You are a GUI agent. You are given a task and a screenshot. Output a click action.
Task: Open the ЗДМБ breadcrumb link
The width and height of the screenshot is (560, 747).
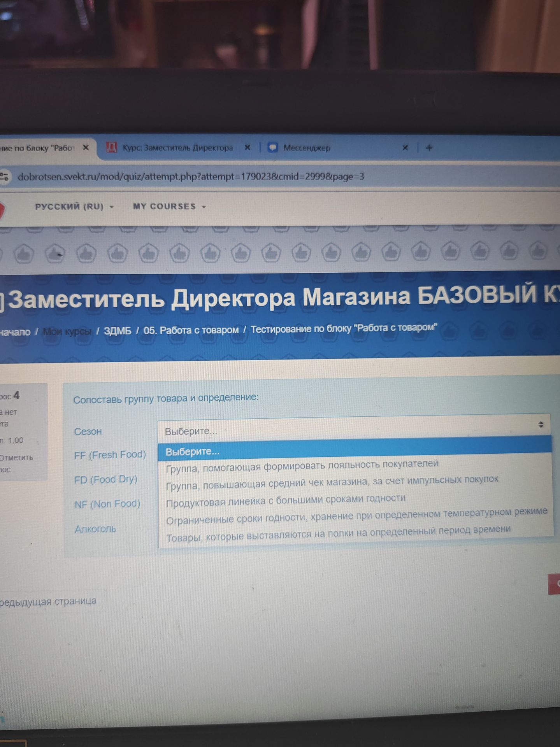(118, 331)
